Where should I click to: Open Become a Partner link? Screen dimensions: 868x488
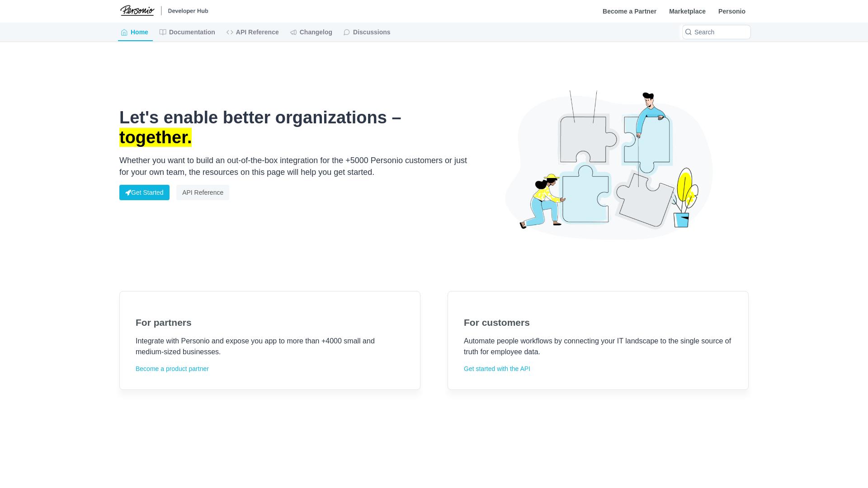[629, 11]
